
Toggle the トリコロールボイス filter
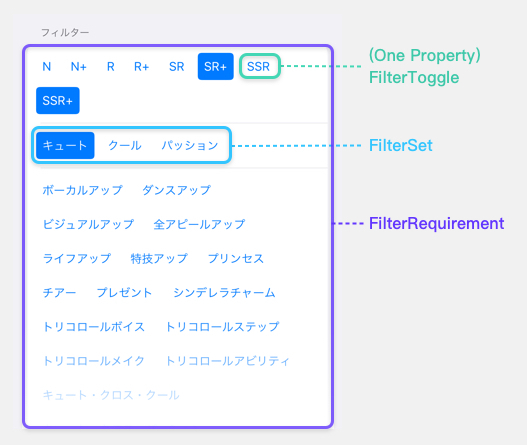point(94,327)
